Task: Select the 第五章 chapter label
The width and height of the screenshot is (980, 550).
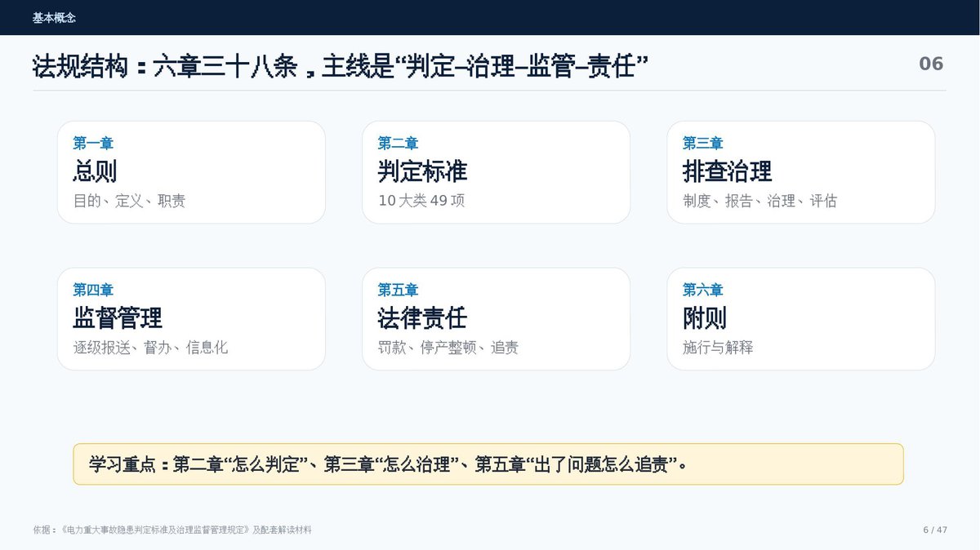Action: [x=398, y=290]
